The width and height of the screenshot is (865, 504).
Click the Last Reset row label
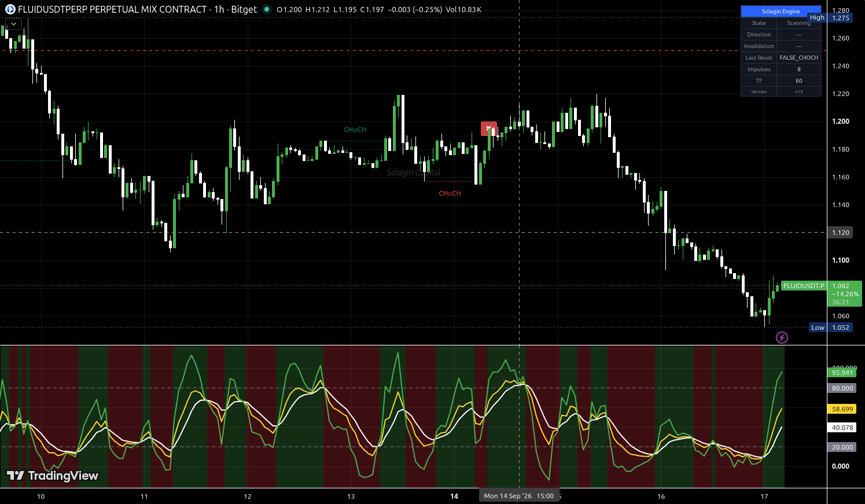coord(759,58)
